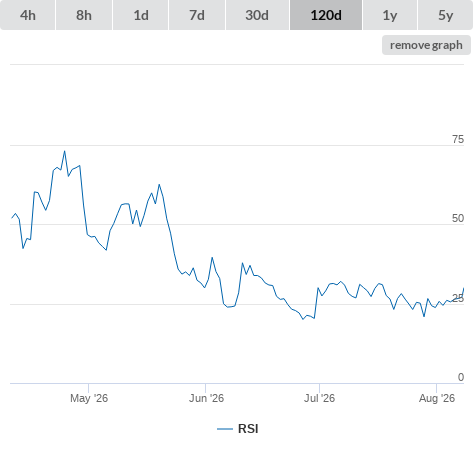
Task: Click the remove graph button
Action: pyautogui.click(x=426, y=45)
